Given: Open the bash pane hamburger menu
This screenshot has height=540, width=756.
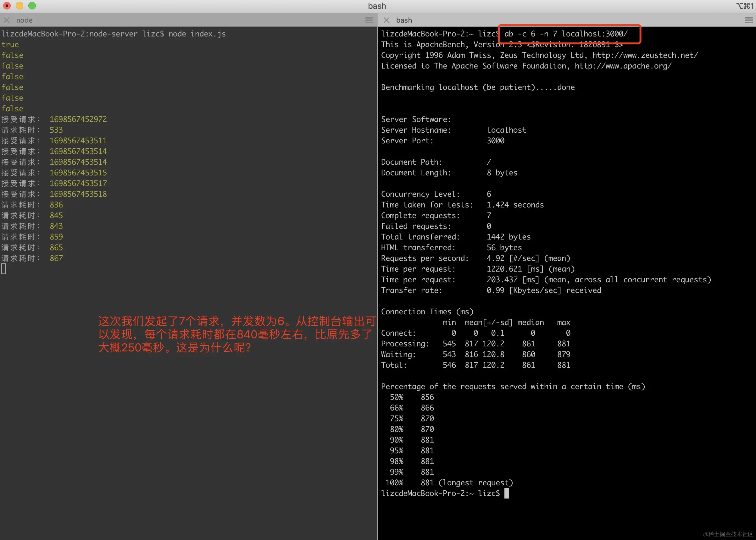Looking at the screenshot, I should (749, 20).
